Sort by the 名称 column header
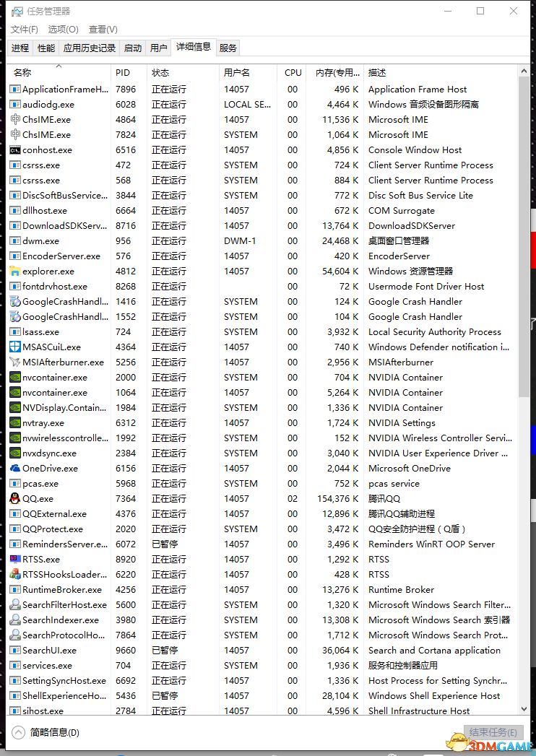 click(59, 73)
